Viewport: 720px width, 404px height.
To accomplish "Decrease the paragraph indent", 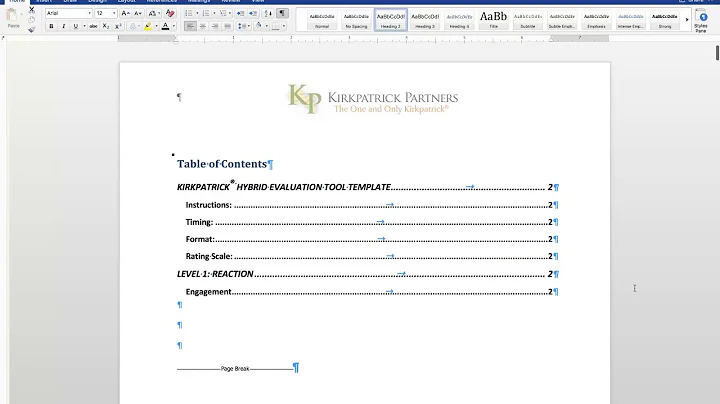I will pos(240,13).
